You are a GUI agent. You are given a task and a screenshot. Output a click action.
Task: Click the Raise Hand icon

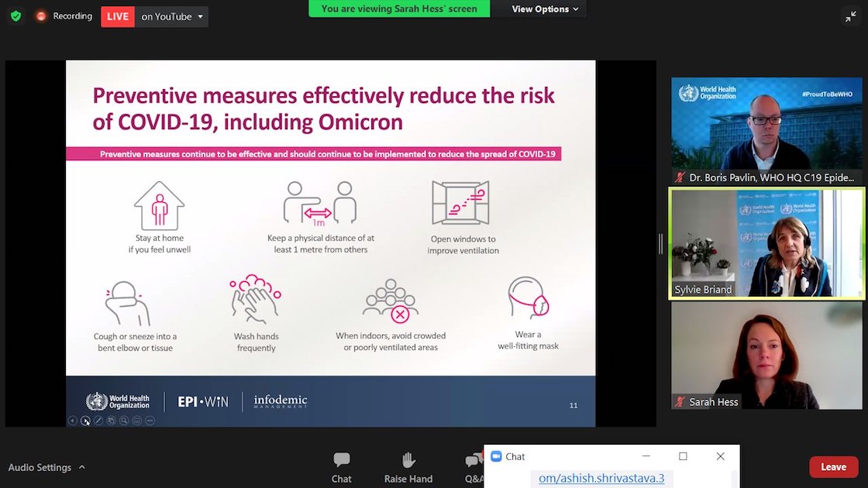(408, 459)
